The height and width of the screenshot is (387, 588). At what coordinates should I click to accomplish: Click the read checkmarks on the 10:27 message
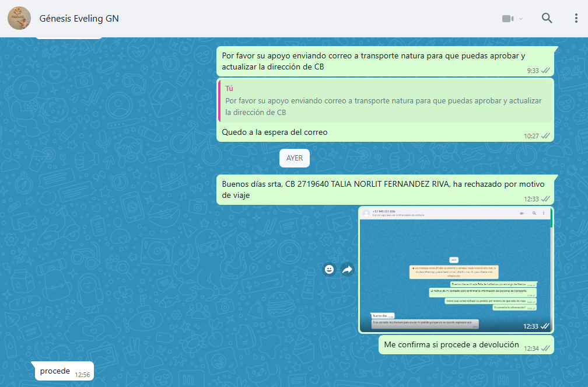tap(546, 135)
